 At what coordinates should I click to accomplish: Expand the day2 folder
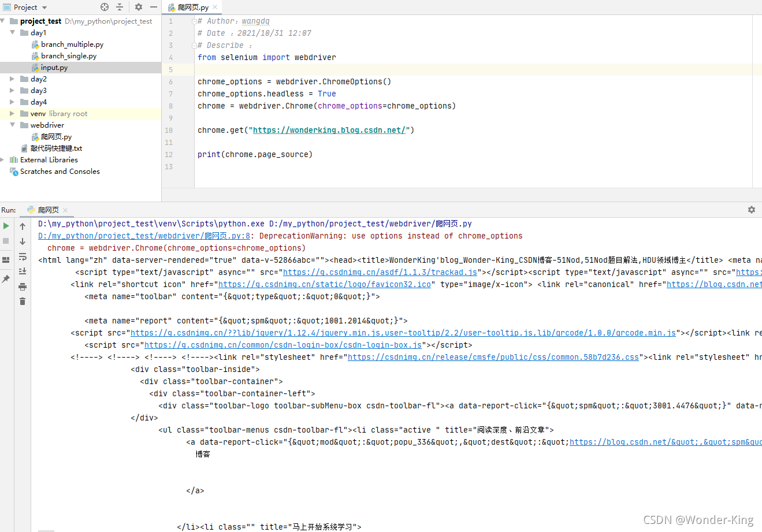13,79
